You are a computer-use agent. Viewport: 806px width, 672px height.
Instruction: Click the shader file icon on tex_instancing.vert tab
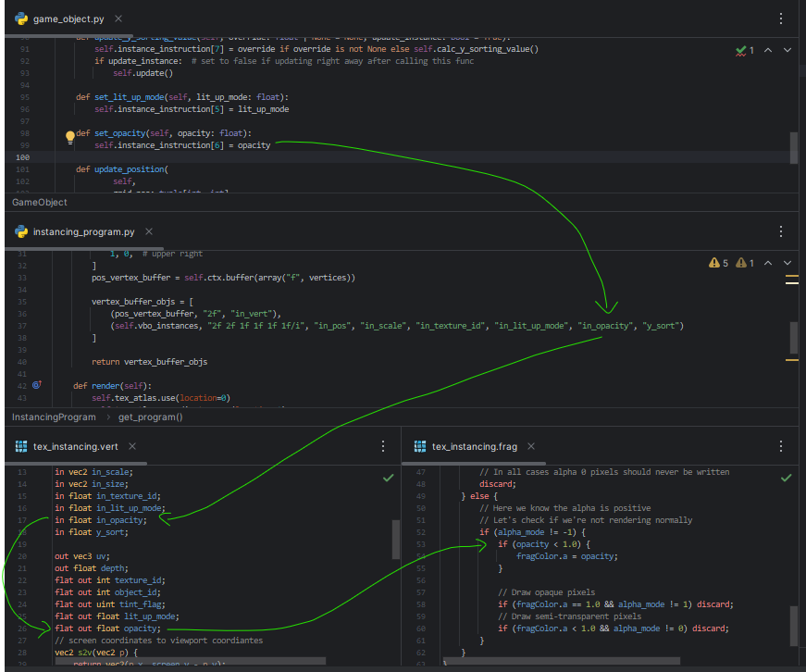coord(21,446)
